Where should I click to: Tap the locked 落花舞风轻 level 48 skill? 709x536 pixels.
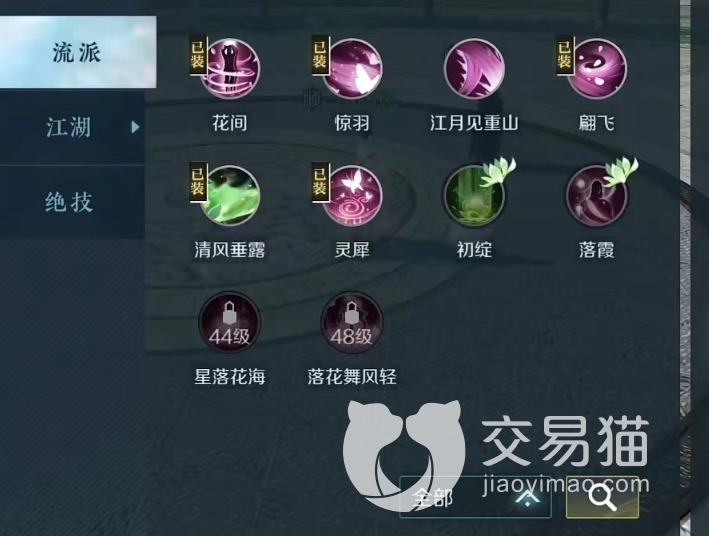(352, 322)
